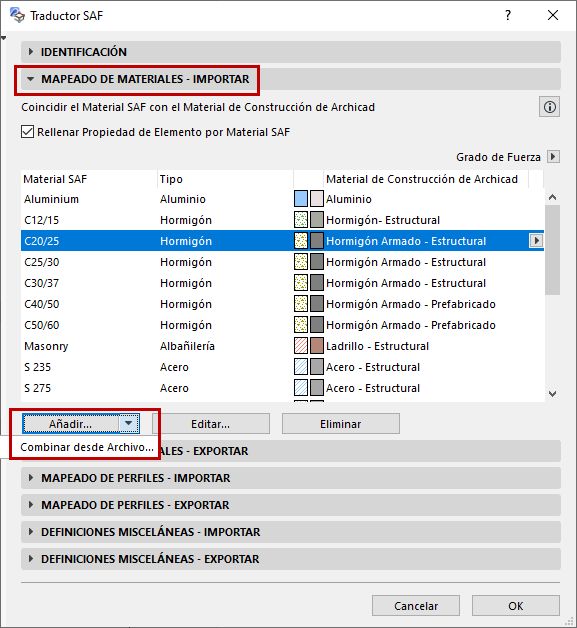Click Hormigón- Estructural cell in C12/15 row
The image size is (577, 628).
coord(383,220)
